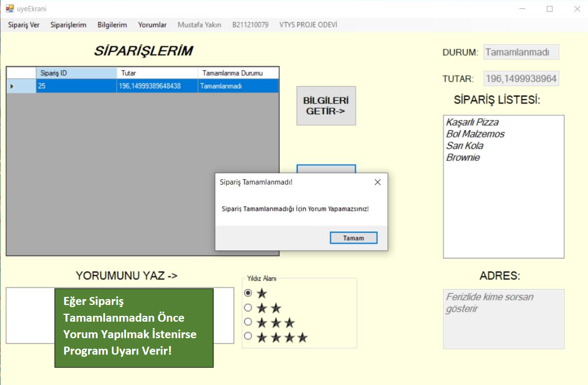Click the BİLGİLERİ GETİR button

point(326,105)
